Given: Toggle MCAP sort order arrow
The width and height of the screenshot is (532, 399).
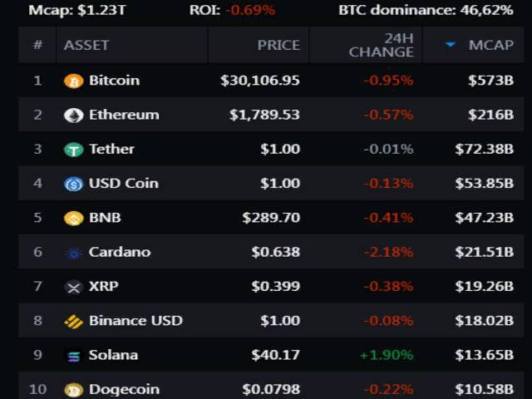Looking at the screenshot, I should point(451,45).
